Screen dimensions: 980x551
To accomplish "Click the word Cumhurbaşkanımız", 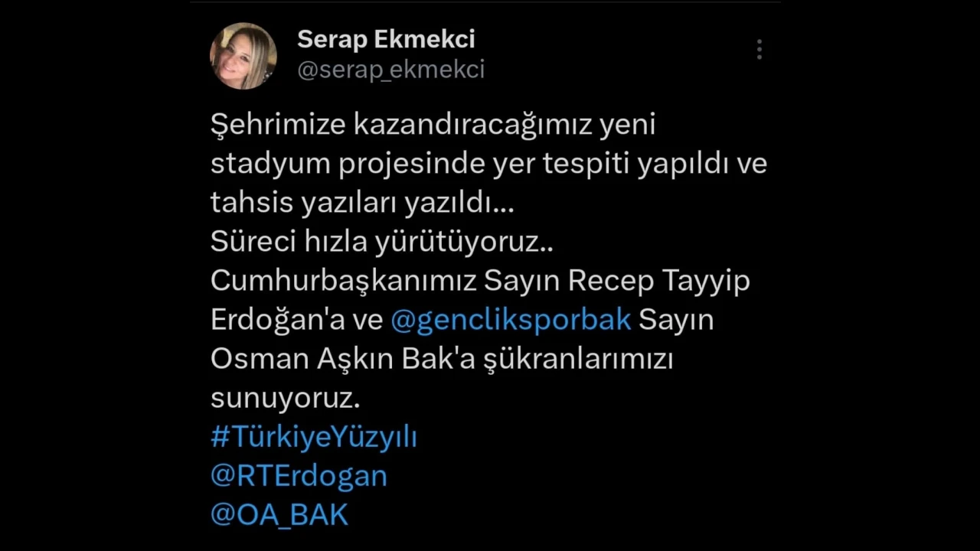I will [x=344, y=281].
